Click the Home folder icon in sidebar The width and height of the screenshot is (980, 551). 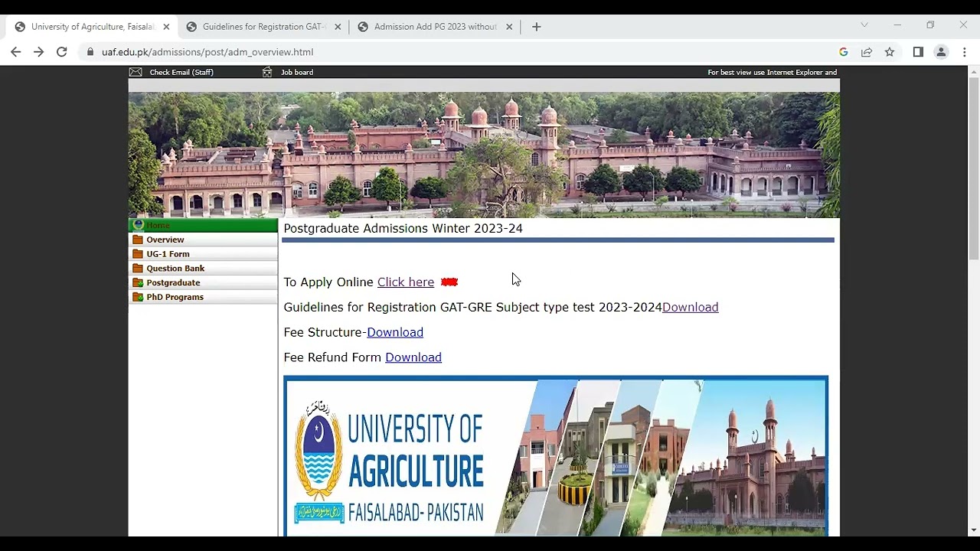138,225
